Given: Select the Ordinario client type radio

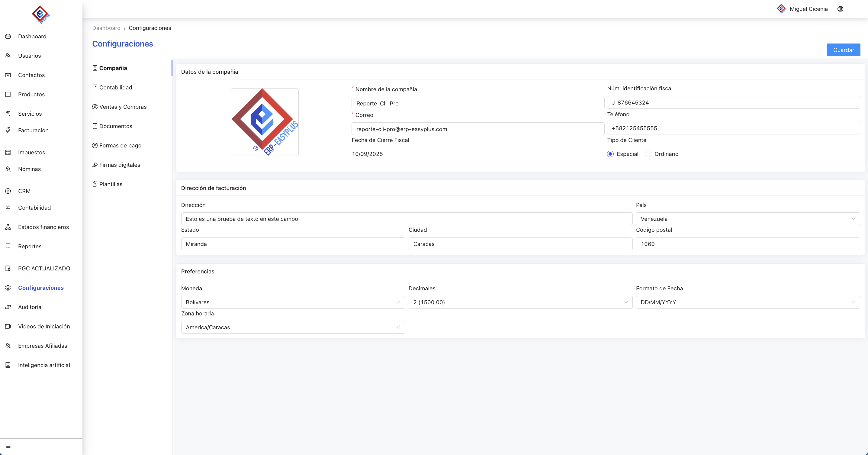Looking at the screenshot, I should pyautogui.click(x=648, y=154).
